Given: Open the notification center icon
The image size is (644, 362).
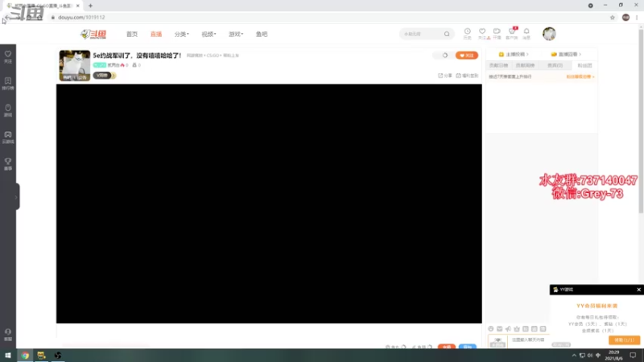Looking at the screenshot, I should [633, 356].
